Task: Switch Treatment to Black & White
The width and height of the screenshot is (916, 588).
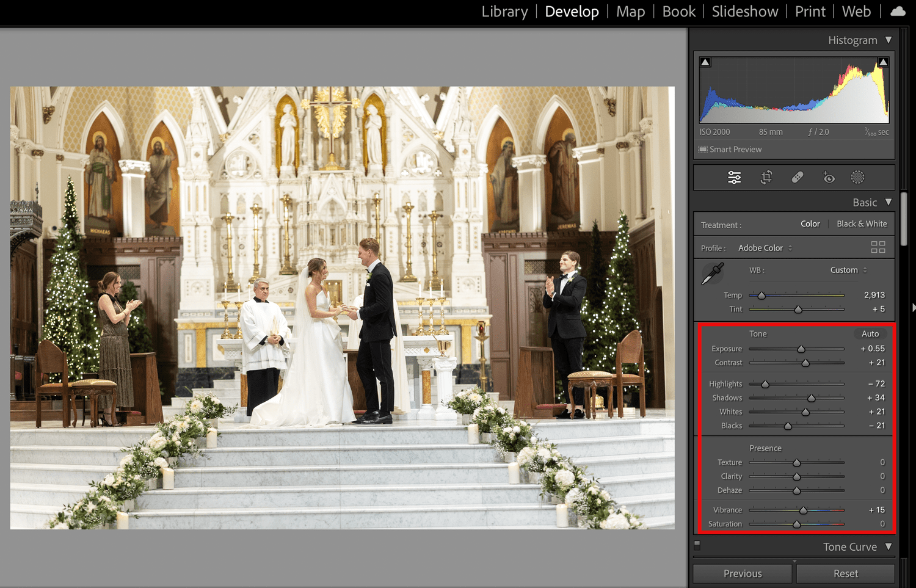Action: coord(862,223)
